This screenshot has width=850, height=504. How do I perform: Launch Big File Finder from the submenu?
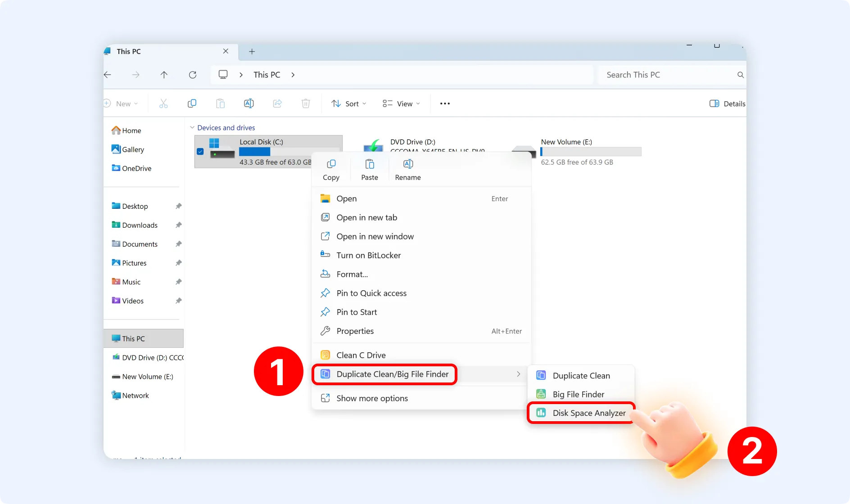pyautogui.click(x=578, y=394)
